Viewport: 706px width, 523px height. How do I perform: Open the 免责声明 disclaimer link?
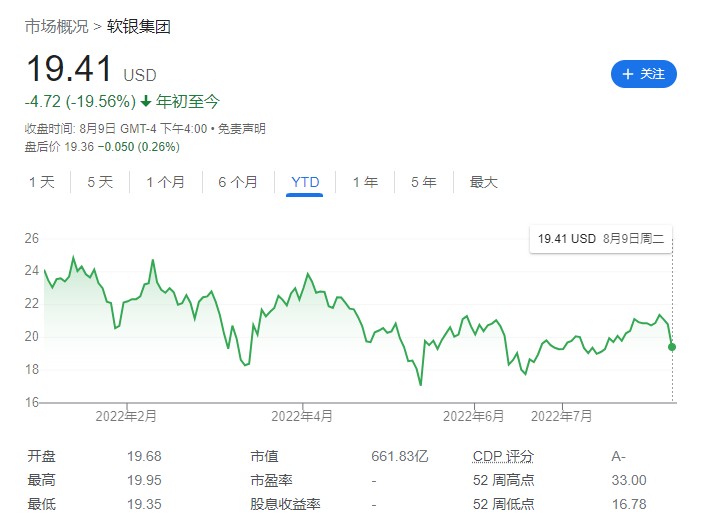coord(242,129)
